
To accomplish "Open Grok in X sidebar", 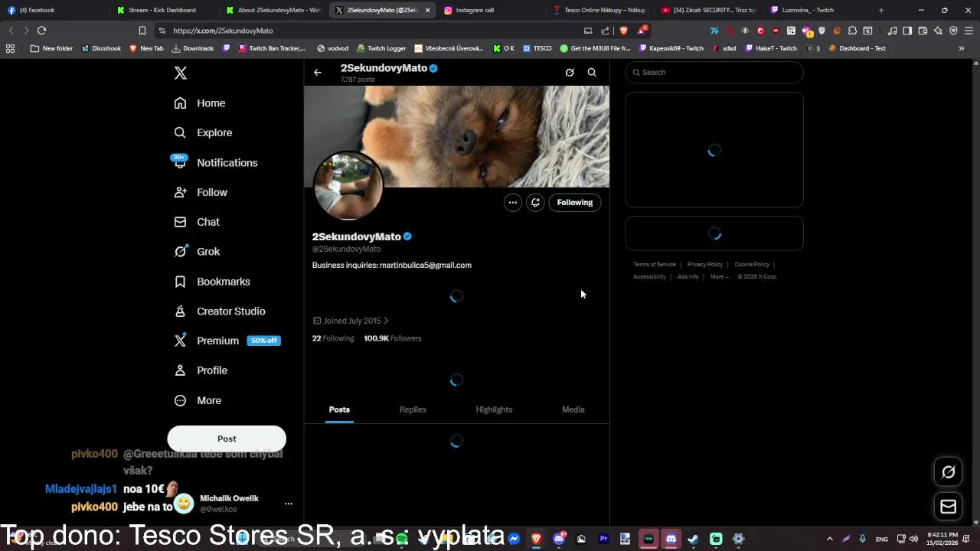I will point(197,252).
